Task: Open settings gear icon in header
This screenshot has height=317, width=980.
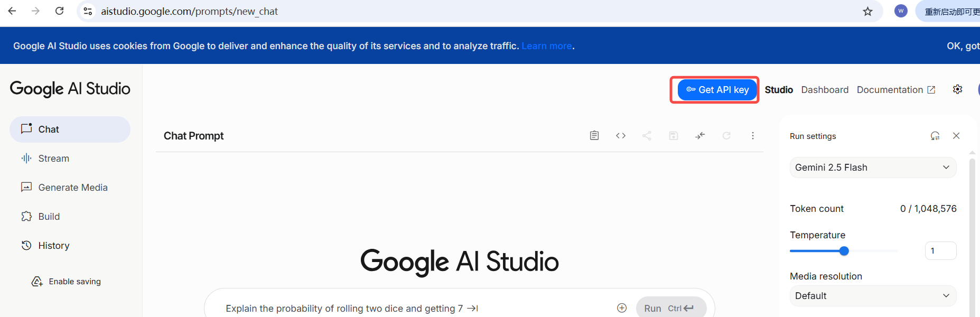Action: pos(957,89)
